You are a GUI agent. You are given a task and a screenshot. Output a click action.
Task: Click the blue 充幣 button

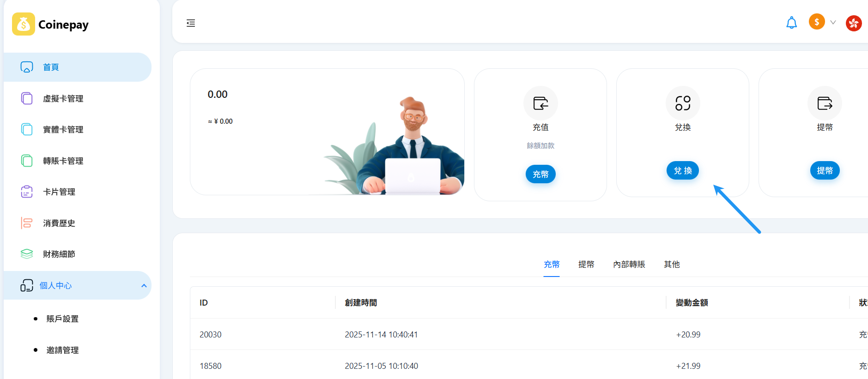click(x=540, y=174)
